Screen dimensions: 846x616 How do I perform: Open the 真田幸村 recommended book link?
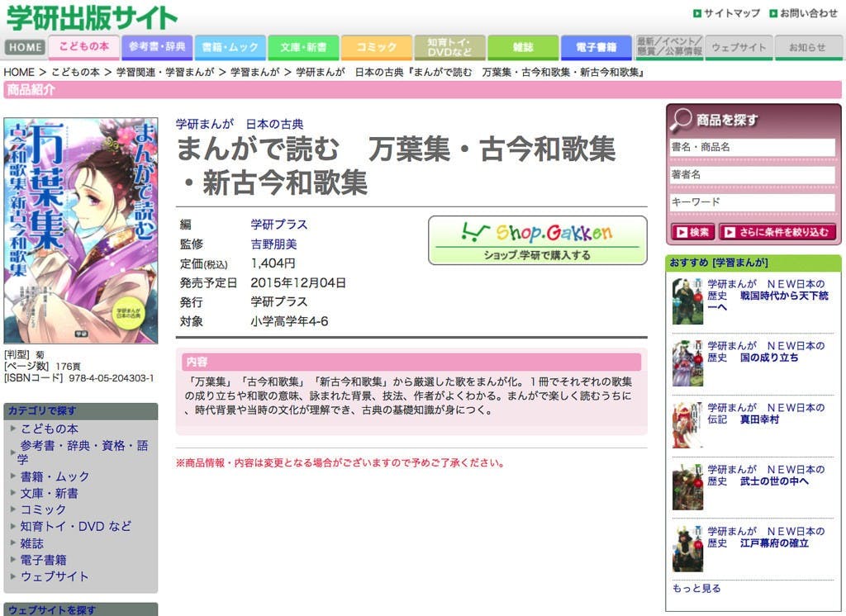coord(766,414)
